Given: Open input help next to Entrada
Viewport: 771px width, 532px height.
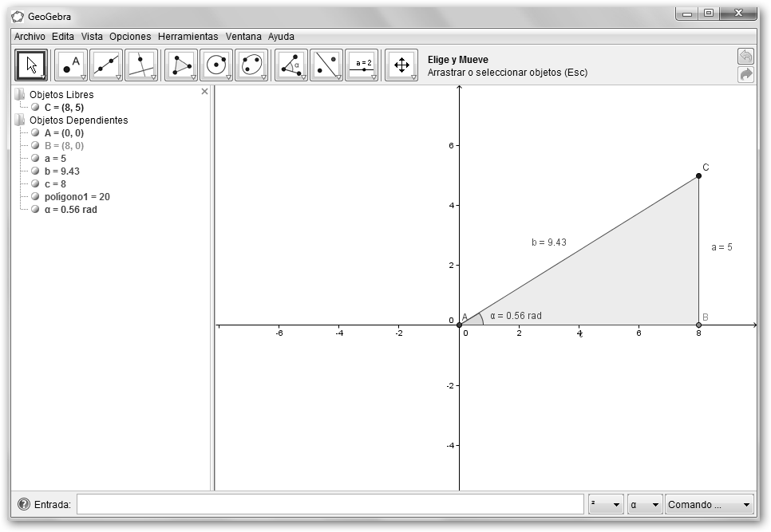Looking at the screenshot, I should coord(24,505).
